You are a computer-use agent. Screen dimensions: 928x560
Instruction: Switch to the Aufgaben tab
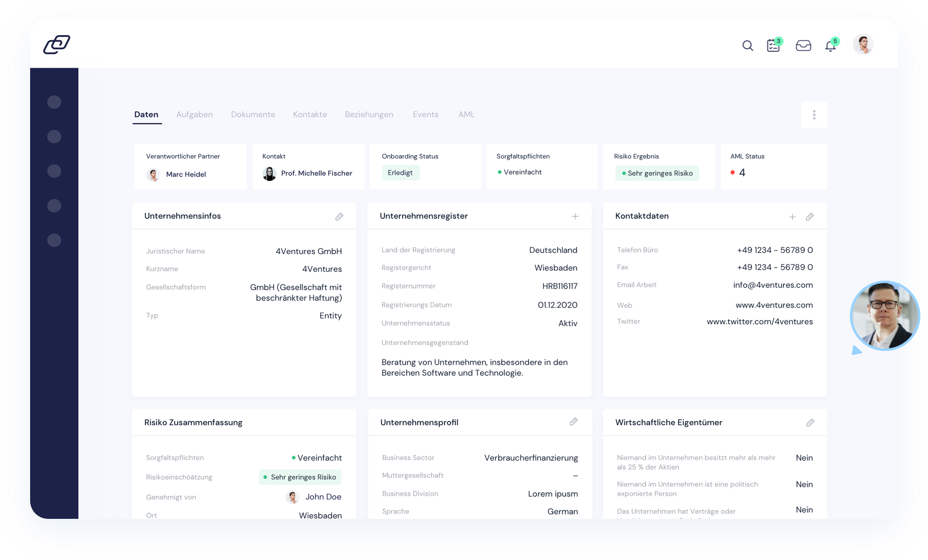(194, 114)
